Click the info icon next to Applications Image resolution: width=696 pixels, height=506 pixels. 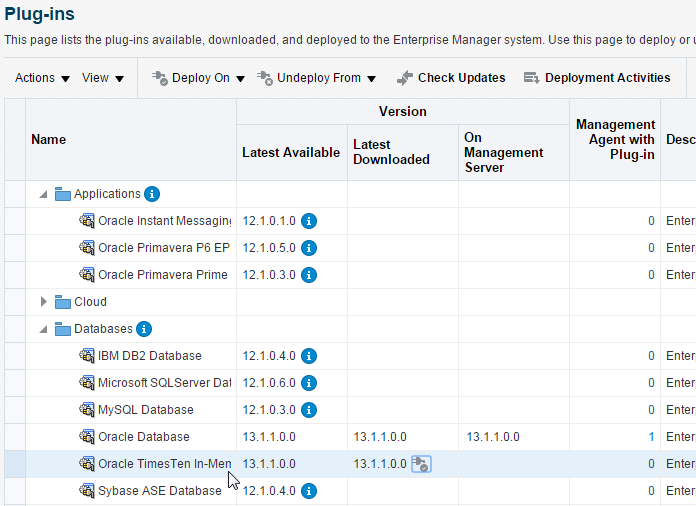click(152, 194)
